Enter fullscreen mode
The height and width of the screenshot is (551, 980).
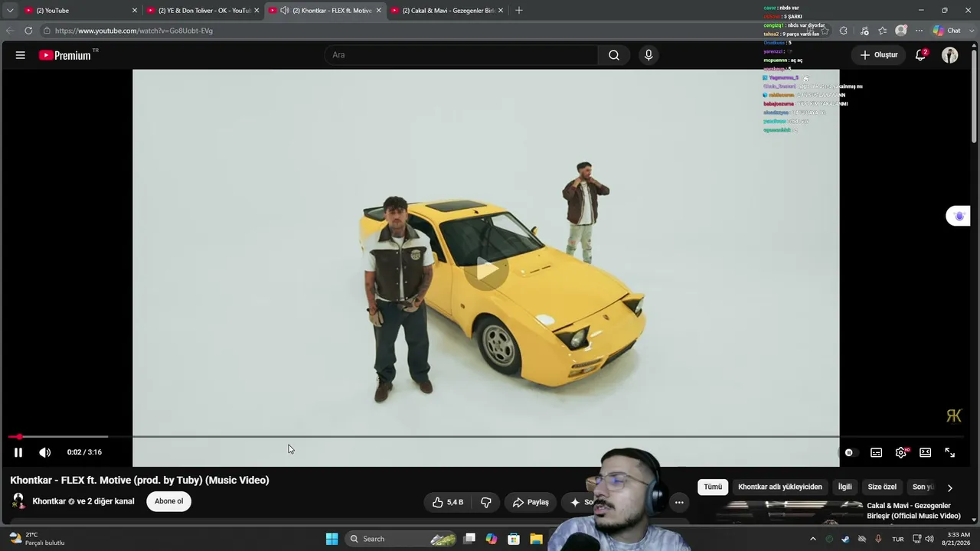click(950, 452)
